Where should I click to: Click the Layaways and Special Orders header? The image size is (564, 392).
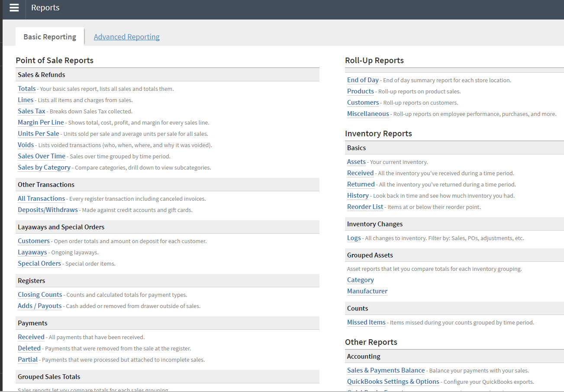point(168,227)
